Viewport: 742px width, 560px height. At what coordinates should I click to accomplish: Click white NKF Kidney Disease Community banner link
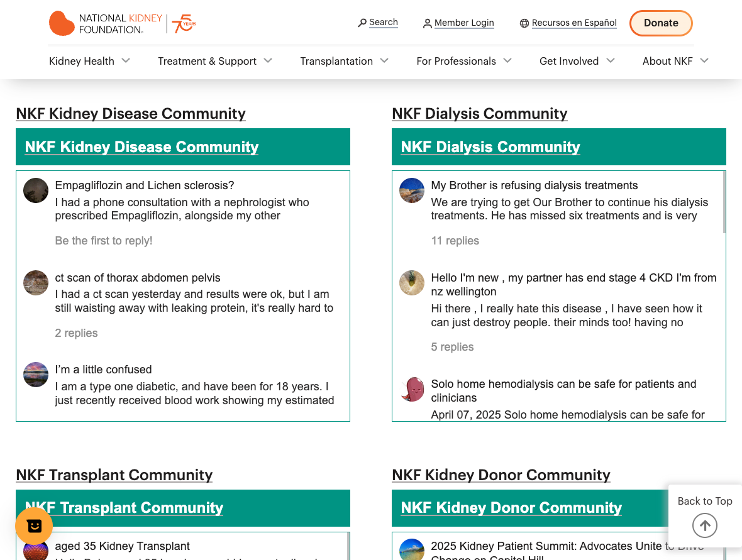pos(142,147)
